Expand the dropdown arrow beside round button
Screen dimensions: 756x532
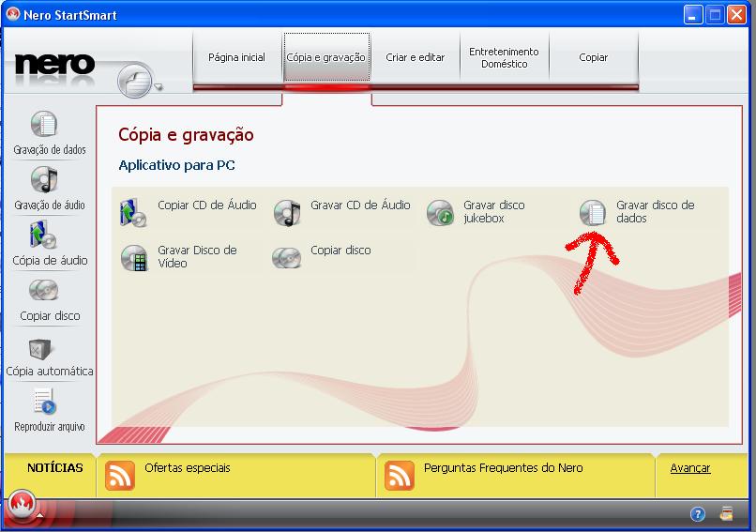pos(159,87)
